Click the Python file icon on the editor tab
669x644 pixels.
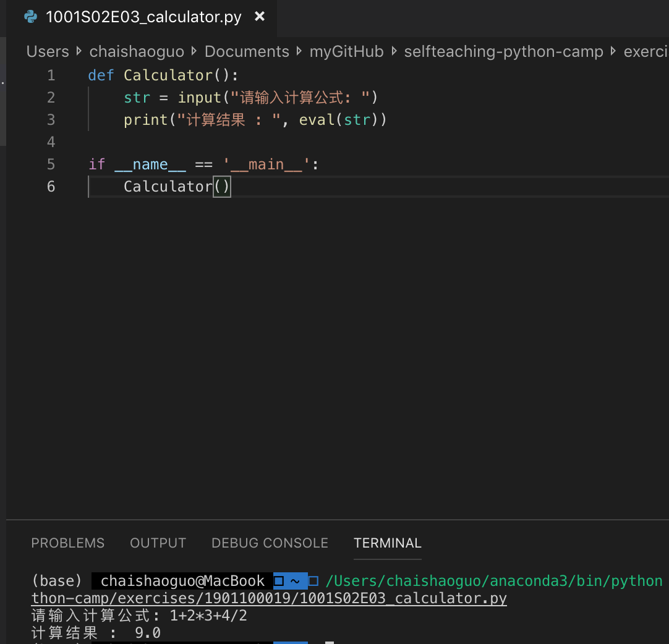tap(28, 17)
